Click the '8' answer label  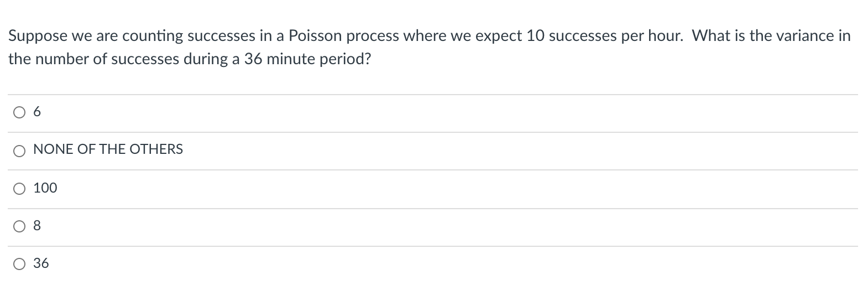[x=37, y=226]
